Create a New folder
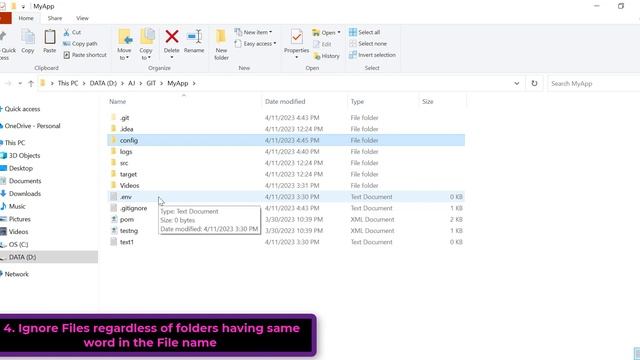Image resolution: width=640 pixels, height=360 pixels. 221,44
